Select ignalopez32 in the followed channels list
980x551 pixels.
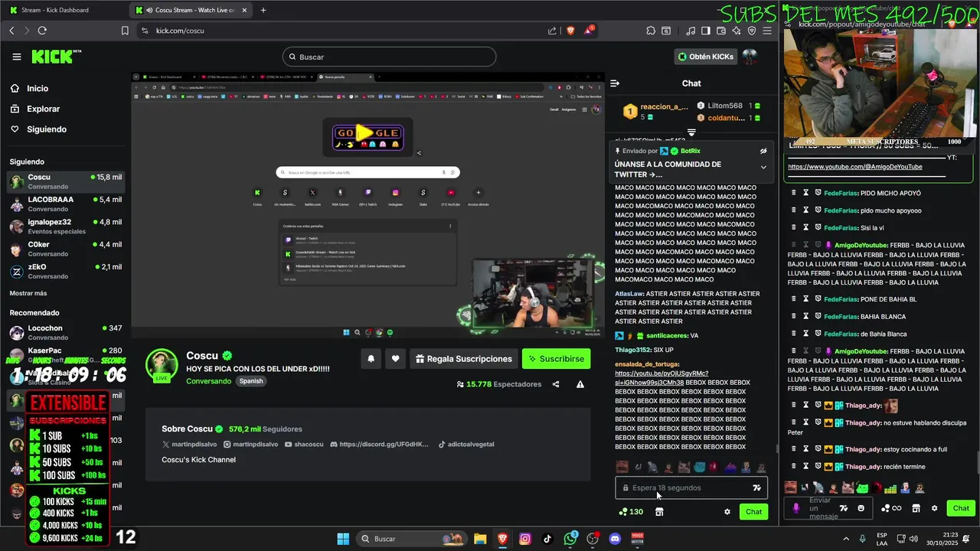(x=65, y=227)
